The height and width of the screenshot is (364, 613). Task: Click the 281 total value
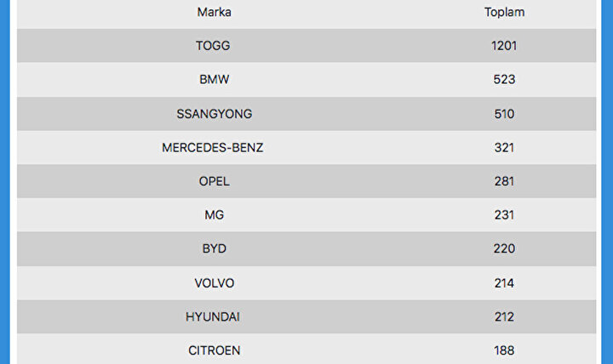pos(504,181)
